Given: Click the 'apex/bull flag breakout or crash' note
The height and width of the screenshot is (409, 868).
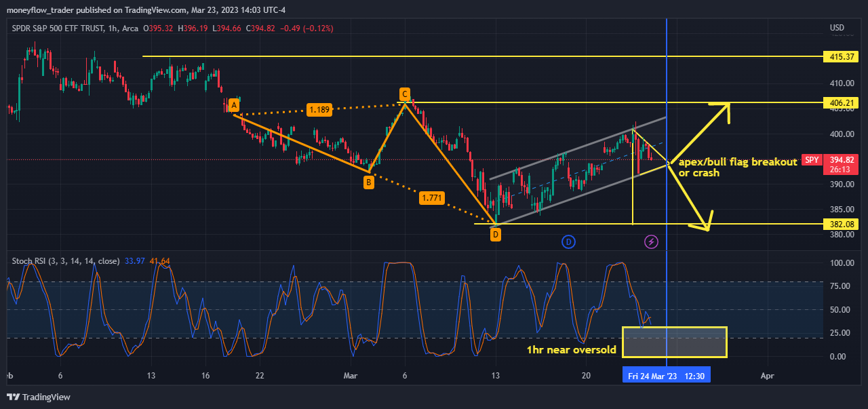Looking at the screenshot, I should click(x=738, y=168).
